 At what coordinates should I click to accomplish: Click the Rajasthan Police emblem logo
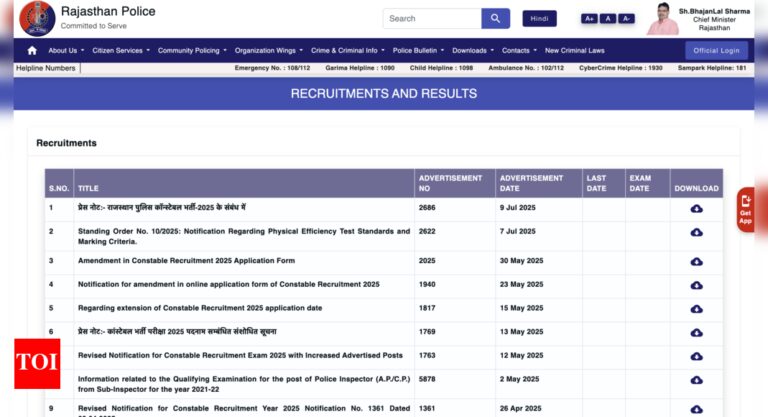37,19
